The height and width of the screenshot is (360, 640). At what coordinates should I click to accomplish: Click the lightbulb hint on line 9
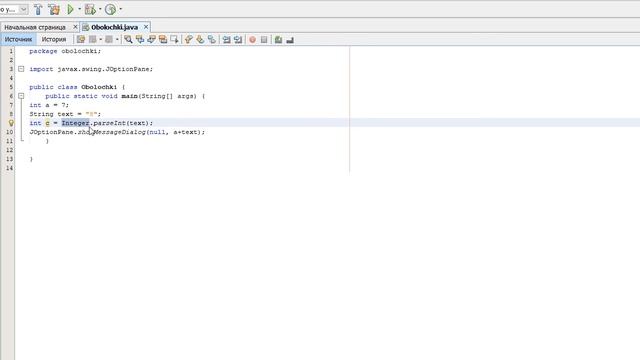tap(11, 123)
